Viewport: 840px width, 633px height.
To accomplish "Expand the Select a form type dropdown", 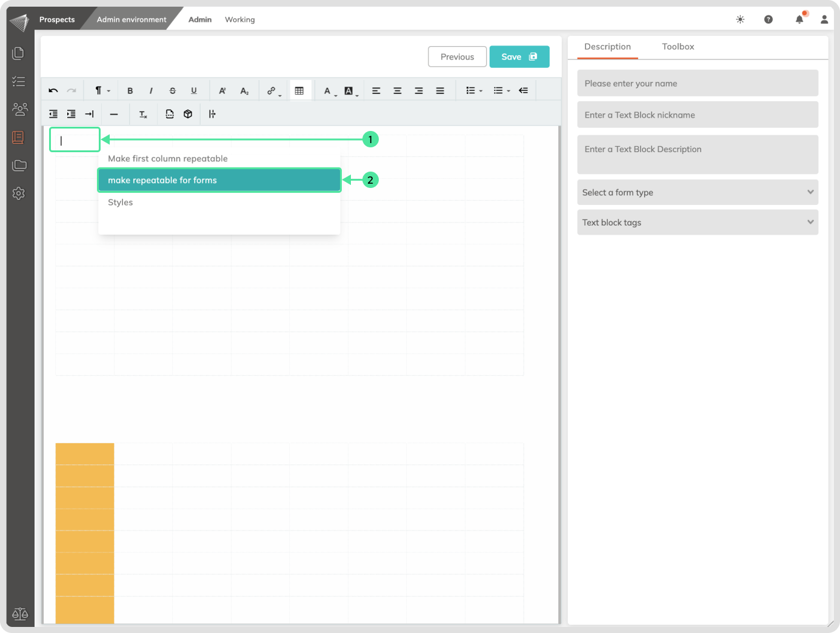I will [698, 192].
